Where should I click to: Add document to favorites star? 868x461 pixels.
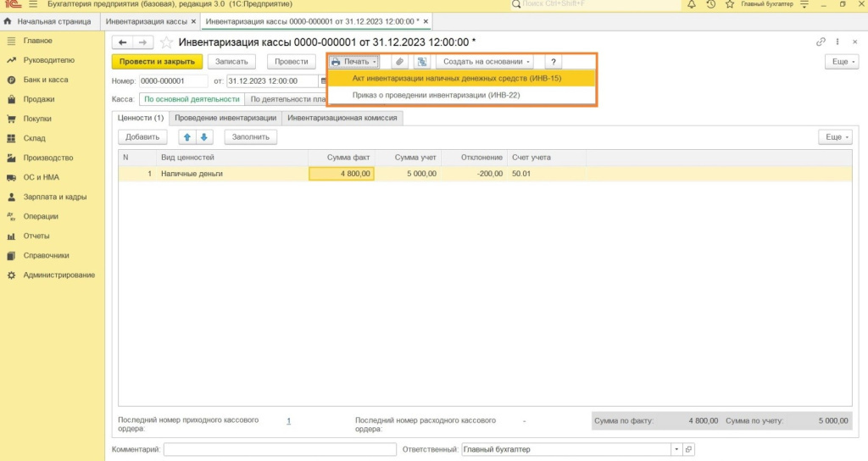(166, 42)
